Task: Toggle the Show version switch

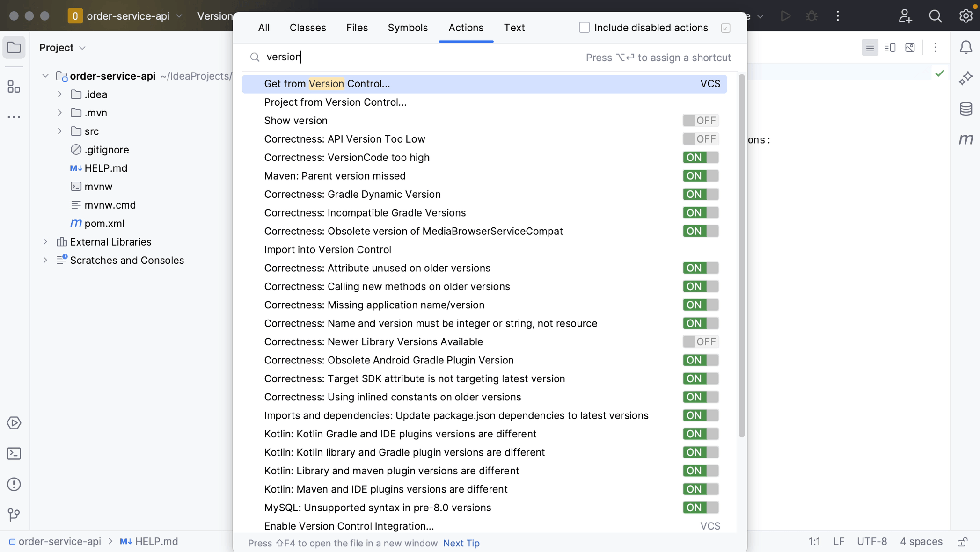Action: (700, 121)
